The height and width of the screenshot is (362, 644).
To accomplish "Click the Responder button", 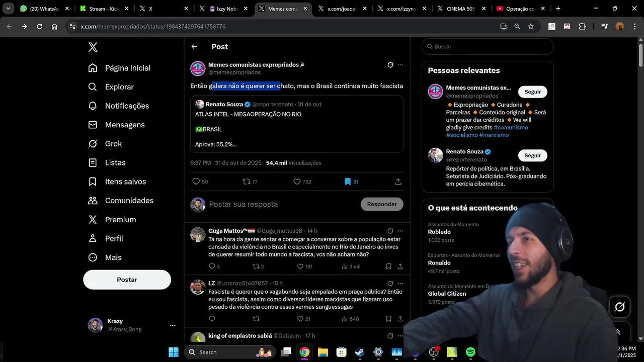I will coord(382,204).
